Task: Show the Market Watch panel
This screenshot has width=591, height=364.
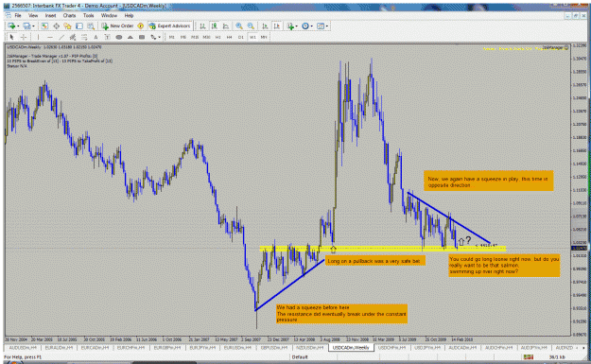Action: click(44, 26)
